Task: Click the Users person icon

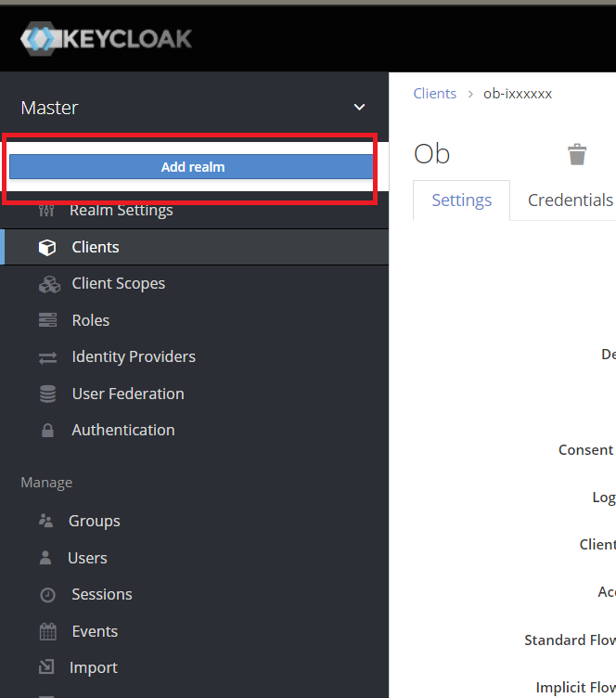Action: 45,558
